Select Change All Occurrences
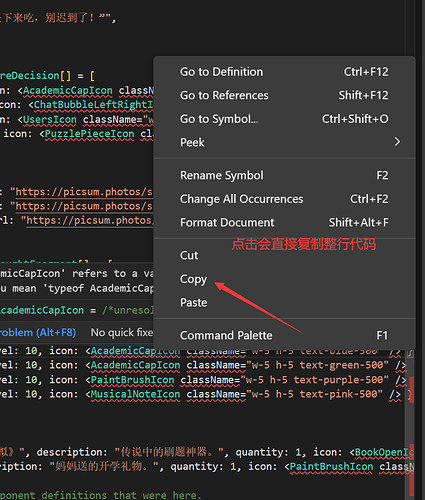425x500 pixels. point(284,199)
